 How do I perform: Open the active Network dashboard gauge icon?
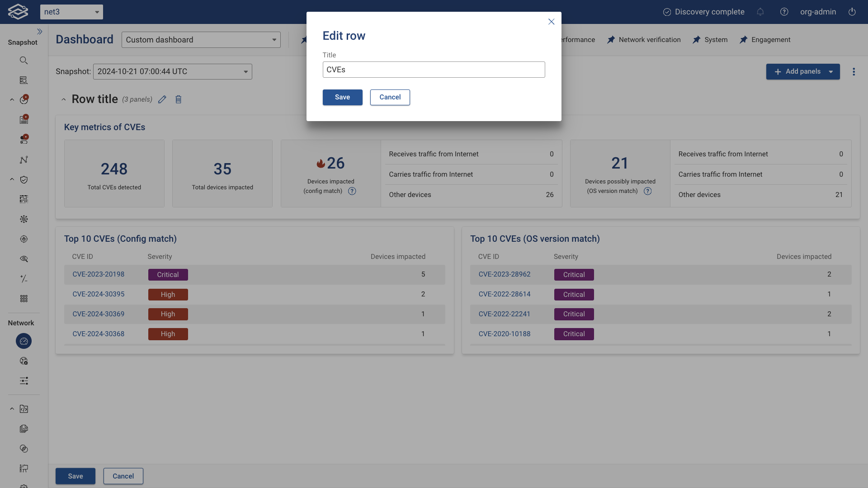coord(24,341)
